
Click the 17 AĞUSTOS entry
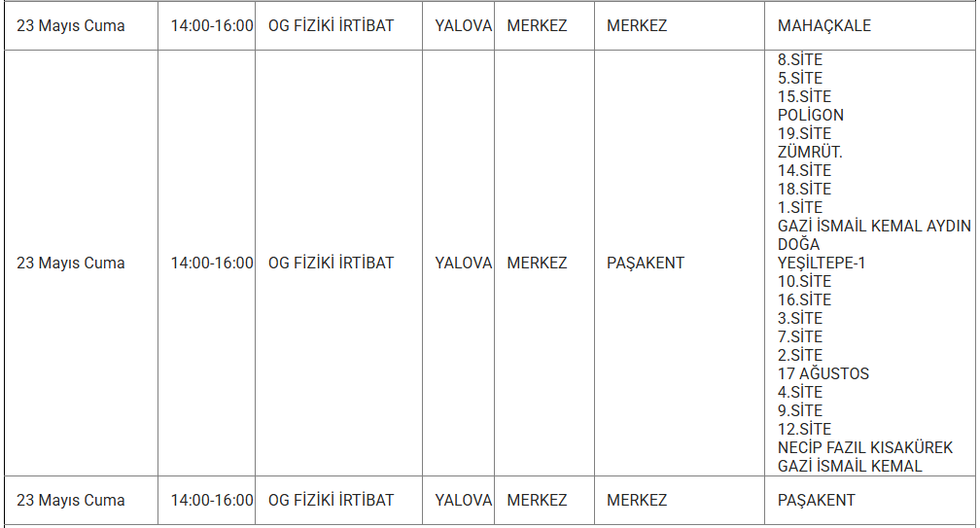pos(822,373)
